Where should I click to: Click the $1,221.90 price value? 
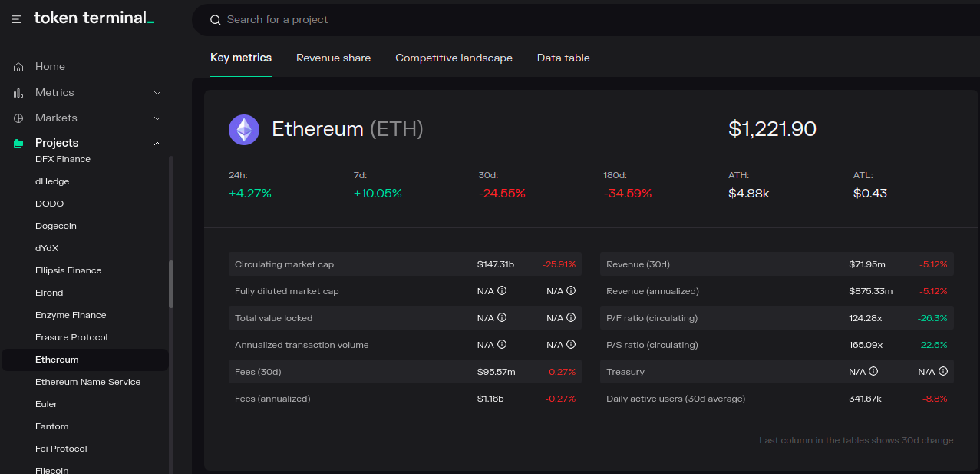[x=772, y=129]
